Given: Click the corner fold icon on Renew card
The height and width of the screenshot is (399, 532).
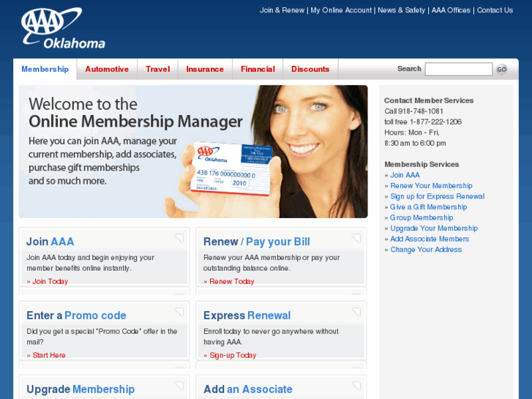Looking at the screenshot, I should pos(356,239).
